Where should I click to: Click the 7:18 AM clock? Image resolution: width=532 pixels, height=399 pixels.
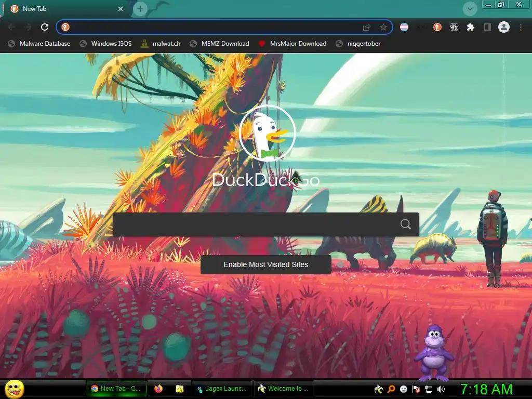pos(486,389)
